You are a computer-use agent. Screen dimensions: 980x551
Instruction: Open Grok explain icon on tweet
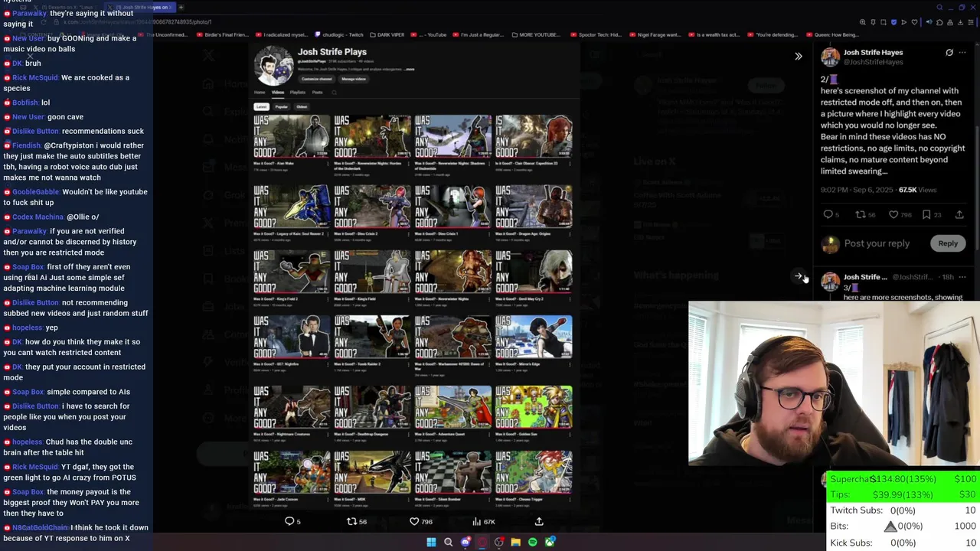[x=949, y=53]
